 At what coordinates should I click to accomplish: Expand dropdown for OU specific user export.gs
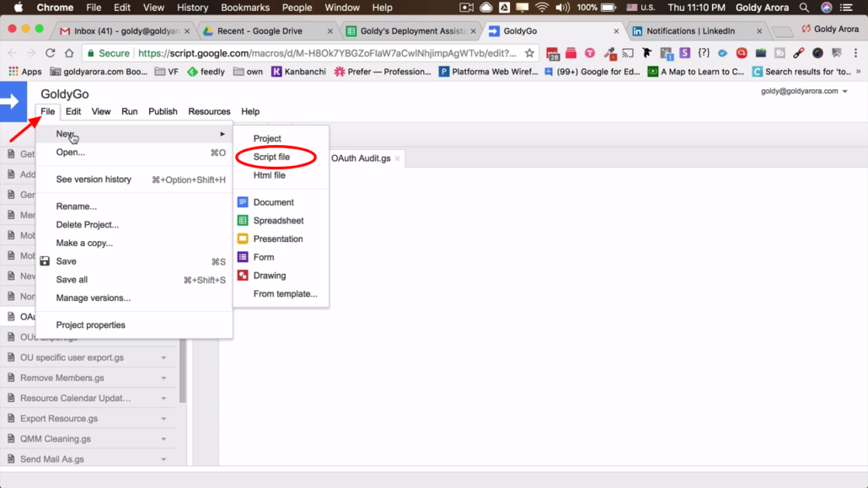163,358
